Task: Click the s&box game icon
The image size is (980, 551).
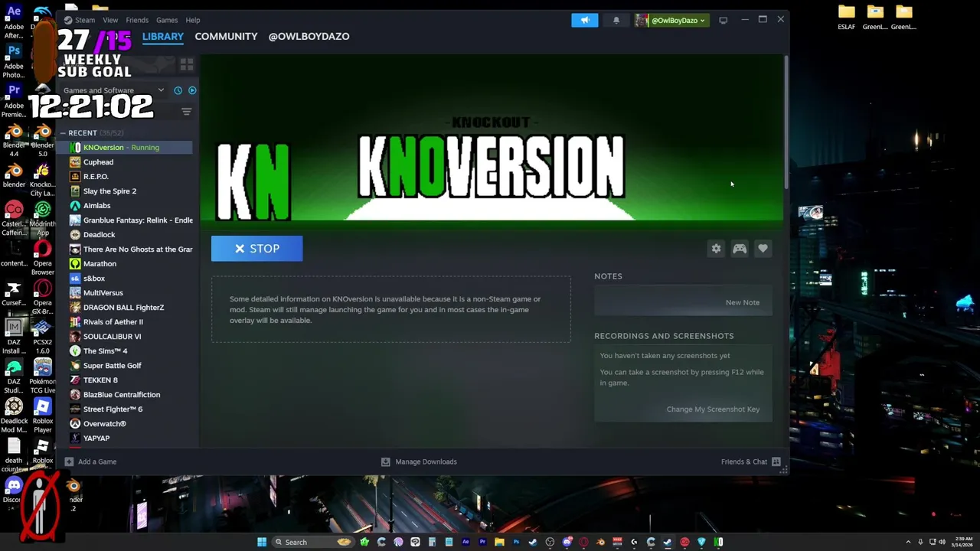Action: [75, 279]
